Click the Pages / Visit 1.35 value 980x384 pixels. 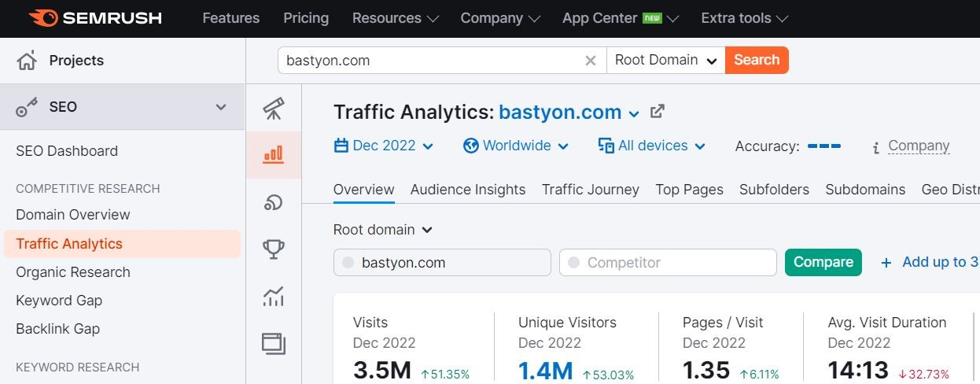click(707, 371)
